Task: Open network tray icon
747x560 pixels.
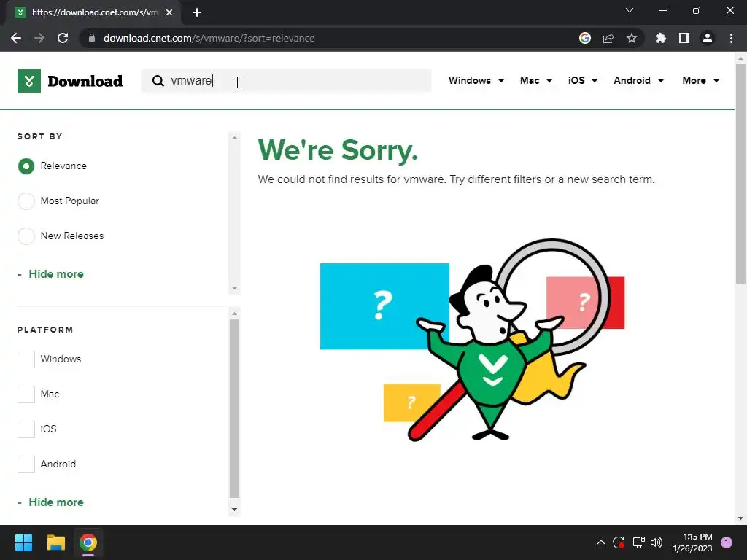Action: 638,542
